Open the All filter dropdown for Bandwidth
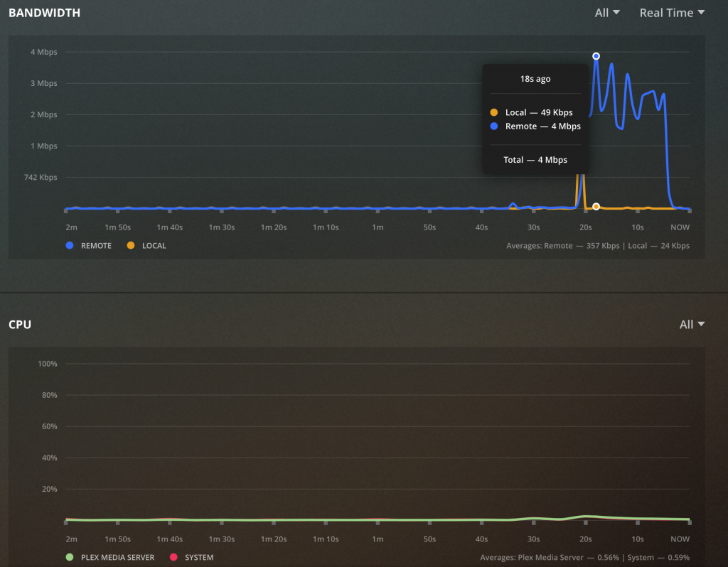The height and width of the screenshot is (567, 728). click(606, 12)
